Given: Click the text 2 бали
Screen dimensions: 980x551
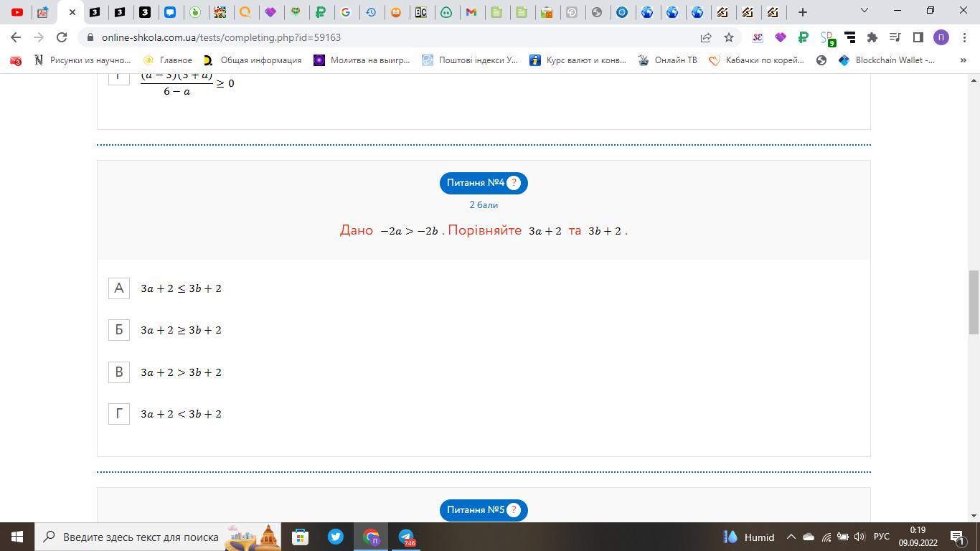Looking at the screenshot, I should pyautogui.click(x=484, y=205).
